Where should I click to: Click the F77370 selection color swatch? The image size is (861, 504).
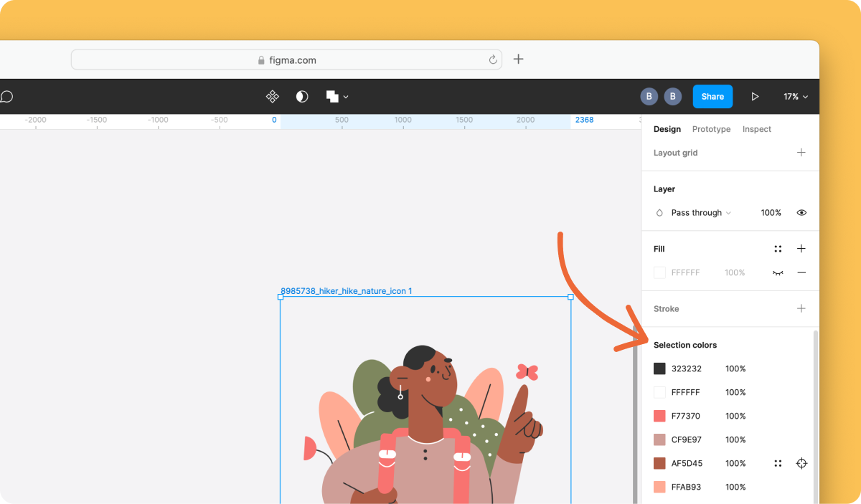[x=659, y=416]
